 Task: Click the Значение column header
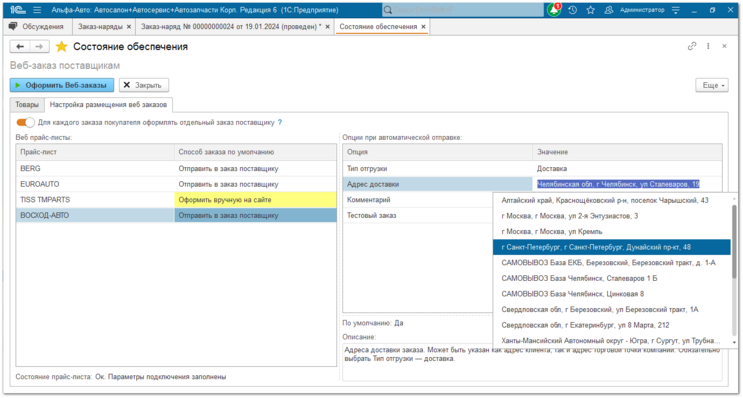627,153
